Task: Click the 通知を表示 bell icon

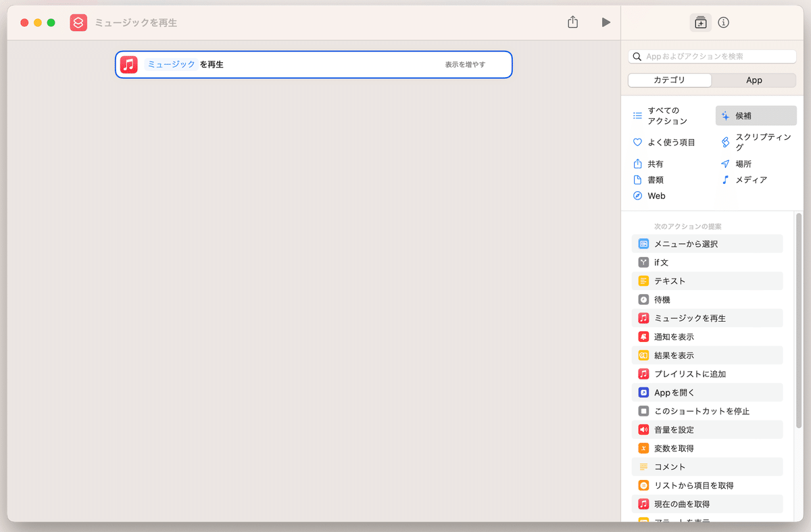Action: [x=643, y=337]
